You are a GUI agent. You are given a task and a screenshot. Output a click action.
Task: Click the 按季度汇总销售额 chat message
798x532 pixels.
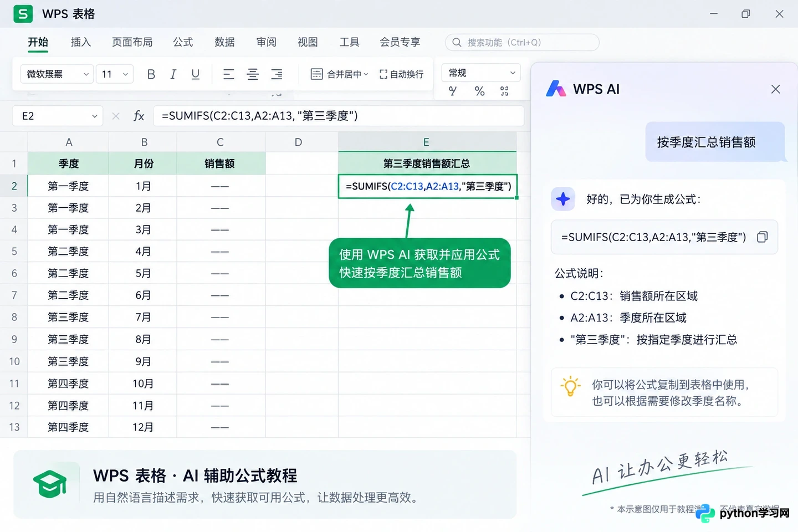pyautogui.click(x=715, y=142)
